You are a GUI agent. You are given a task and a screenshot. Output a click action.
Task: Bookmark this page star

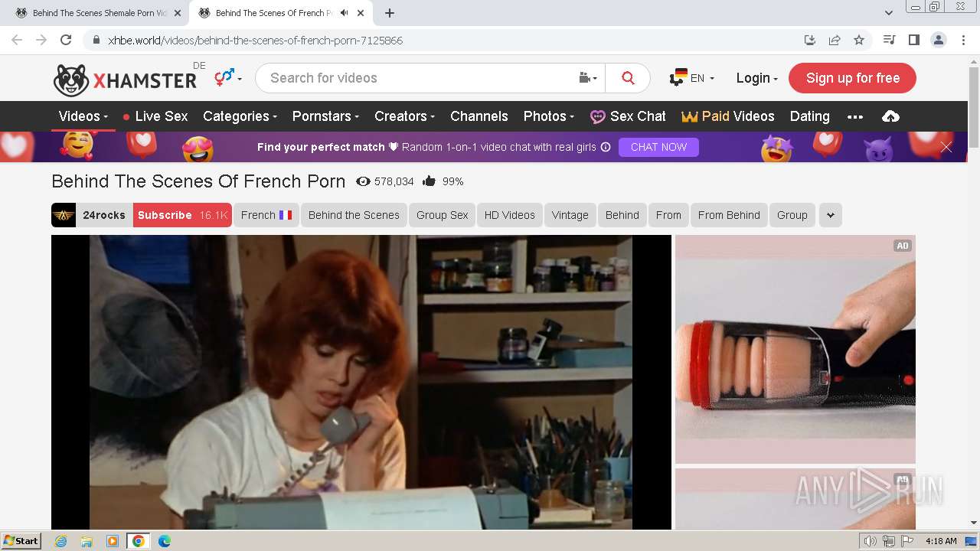click(859, 40)
